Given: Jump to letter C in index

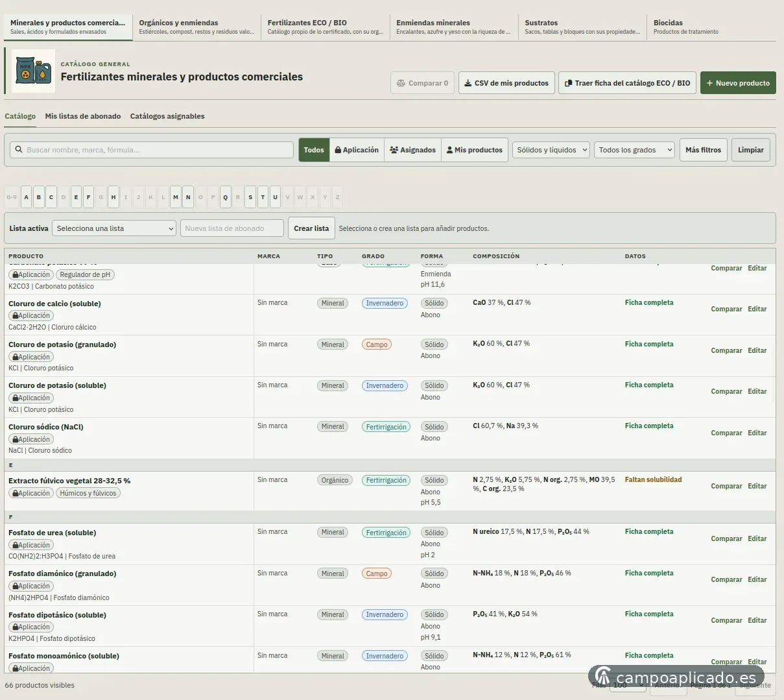Looking at the screenshot, I should (51, 197).
